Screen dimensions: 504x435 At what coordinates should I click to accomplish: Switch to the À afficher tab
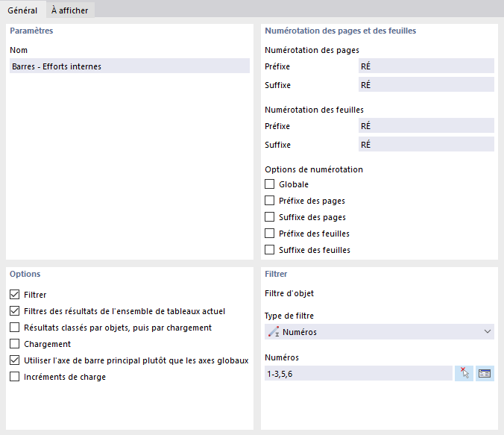[x=69, y=10]
